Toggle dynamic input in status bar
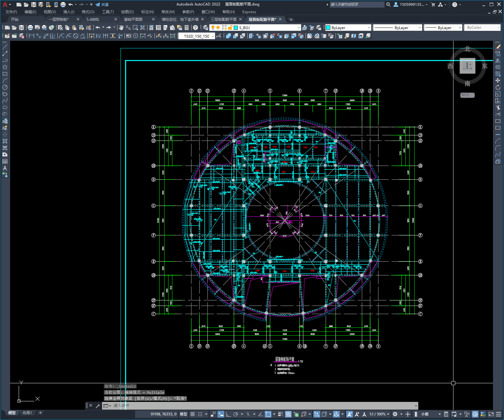This screenshot has width=504, height=420. (221, 414)
